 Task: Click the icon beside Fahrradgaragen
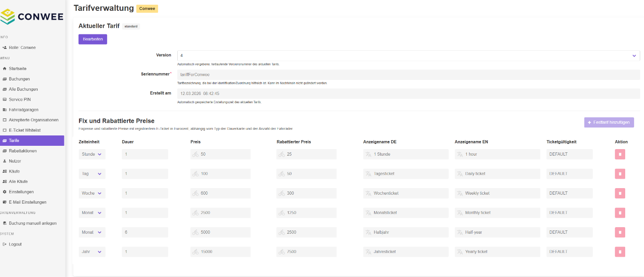click(x=5, y=110)
